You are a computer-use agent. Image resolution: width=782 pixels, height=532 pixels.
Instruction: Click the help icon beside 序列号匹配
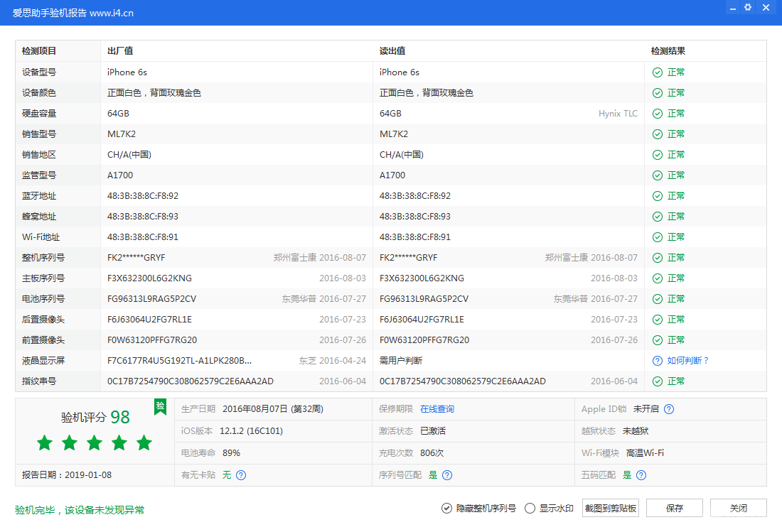tap(447, 474)
